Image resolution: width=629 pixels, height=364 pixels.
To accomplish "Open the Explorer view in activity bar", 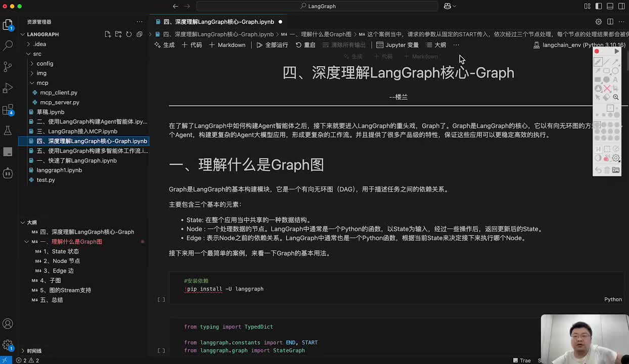I will point(8,25).
